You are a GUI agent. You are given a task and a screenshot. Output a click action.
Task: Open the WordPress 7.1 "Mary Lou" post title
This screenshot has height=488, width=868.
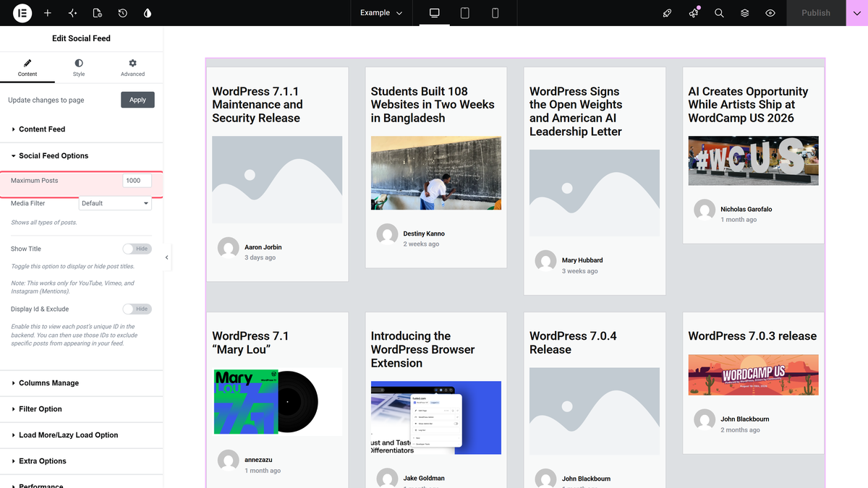click(x=250, y=343)
